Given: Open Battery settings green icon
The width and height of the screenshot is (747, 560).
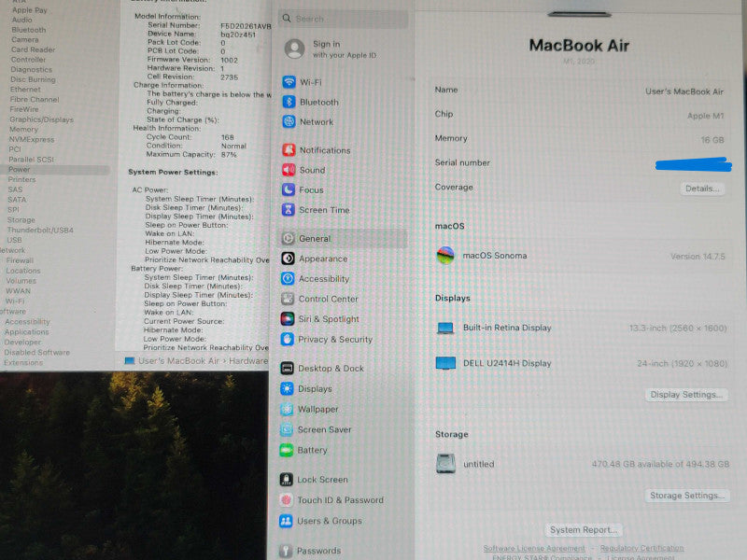Looking at the screenshot, I should coord(287,450).
